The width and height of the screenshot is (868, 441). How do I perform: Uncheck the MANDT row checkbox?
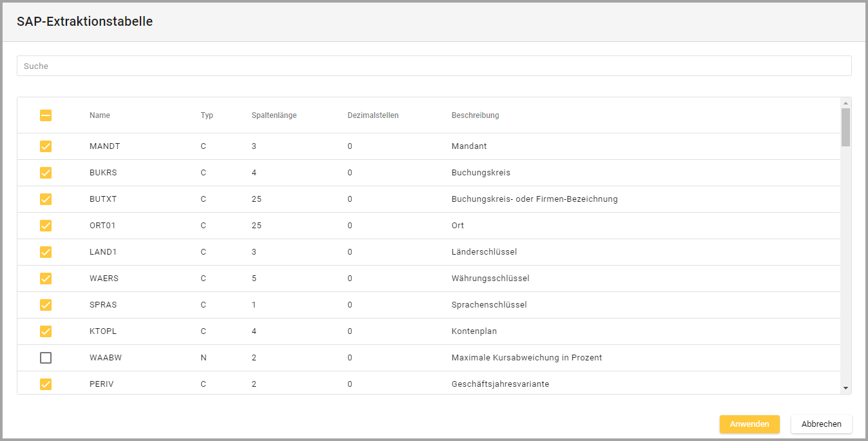coord(46,146)
